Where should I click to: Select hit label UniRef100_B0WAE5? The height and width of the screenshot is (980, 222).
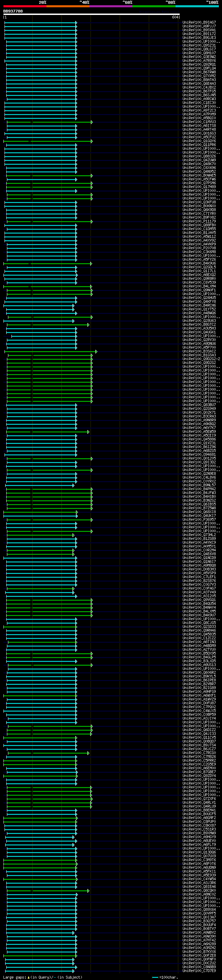pos(199,175)
